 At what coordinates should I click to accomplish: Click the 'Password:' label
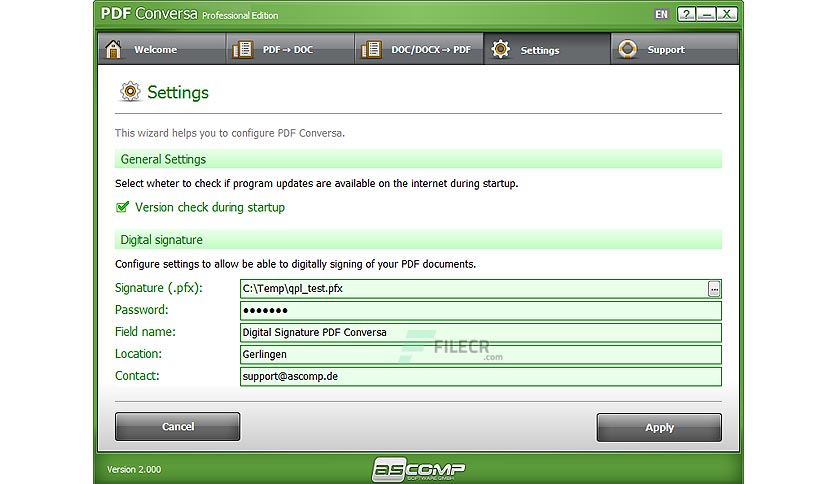(141, 310)
